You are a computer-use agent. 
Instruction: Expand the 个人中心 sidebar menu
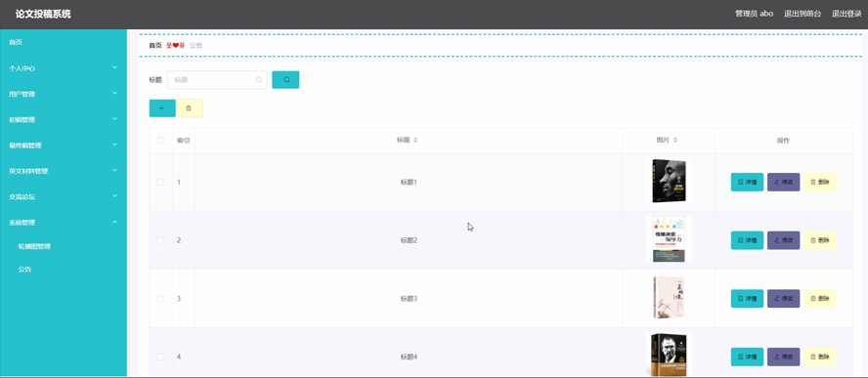(64, 68)
